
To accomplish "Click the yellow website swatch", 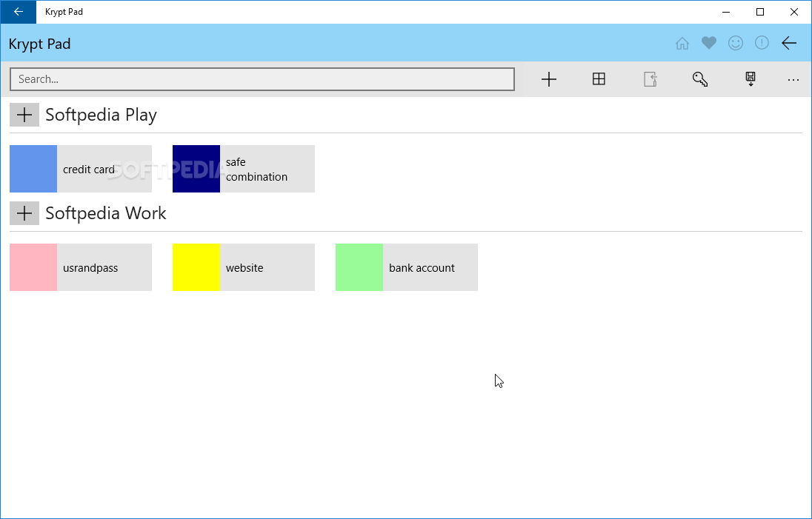I will click(196, 267).
